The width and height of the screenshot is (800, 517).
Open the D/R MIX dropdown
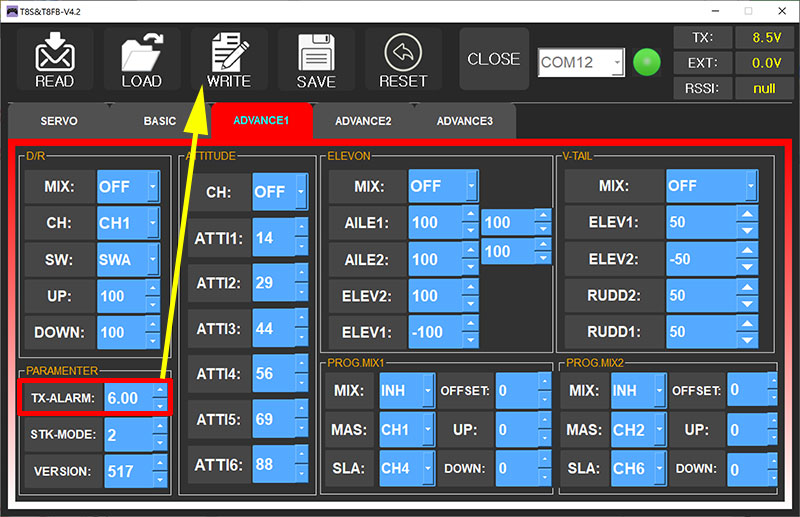tap(152, 187)
